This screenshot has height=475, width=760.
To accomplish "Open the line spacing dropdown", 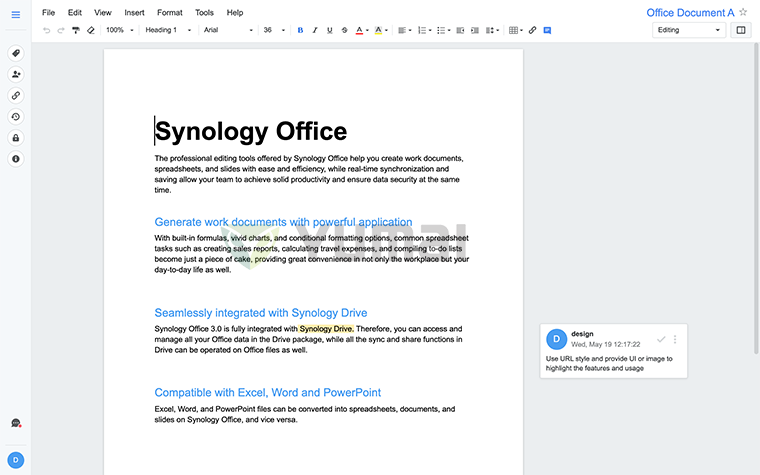I will point(492,31).
